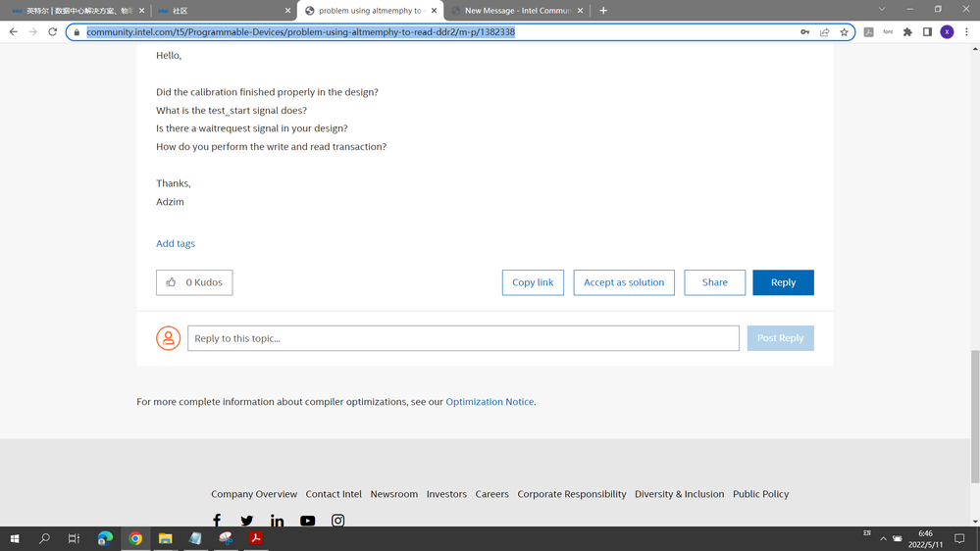Screen dimensions: 980x551
Task: Open Investors footer link
Action: click(x=446, y=494)
